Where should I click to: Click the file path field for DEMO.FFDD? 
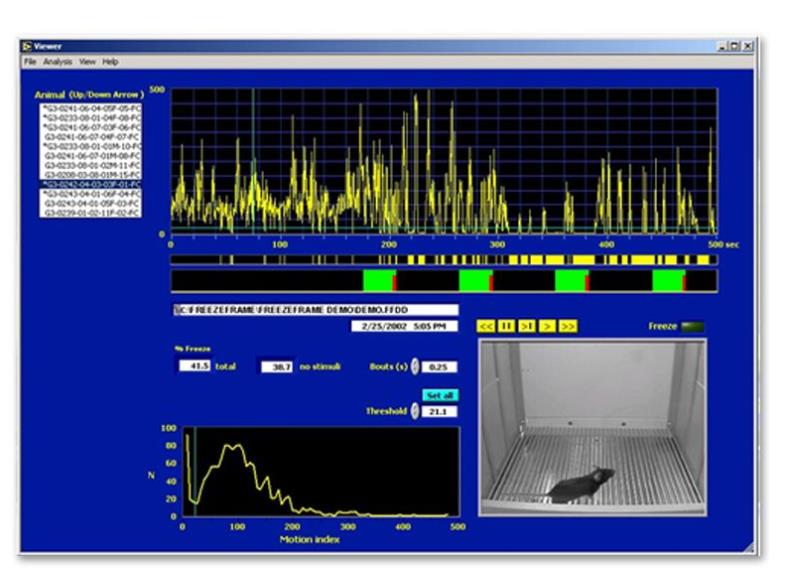click(315, 310)
